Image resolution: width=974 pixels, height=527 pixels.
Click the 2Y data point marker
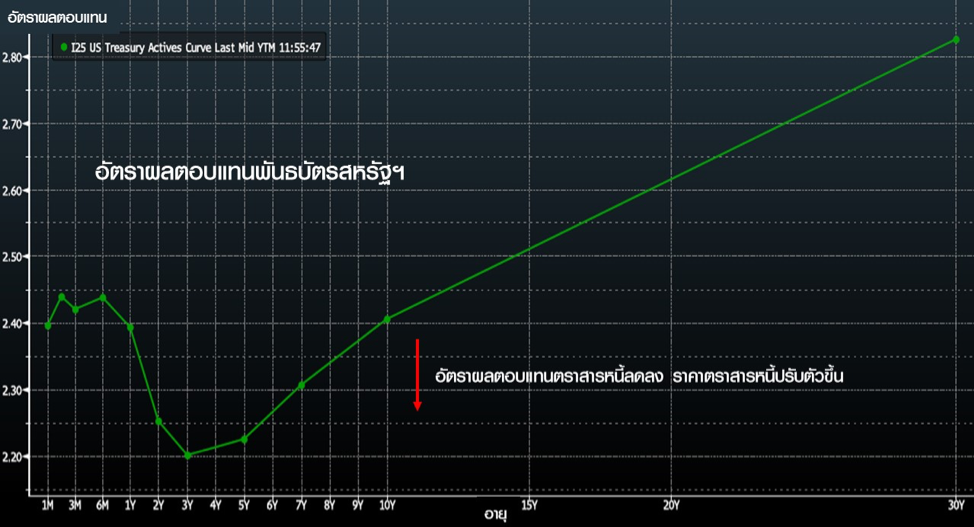[x=159, y=421]
